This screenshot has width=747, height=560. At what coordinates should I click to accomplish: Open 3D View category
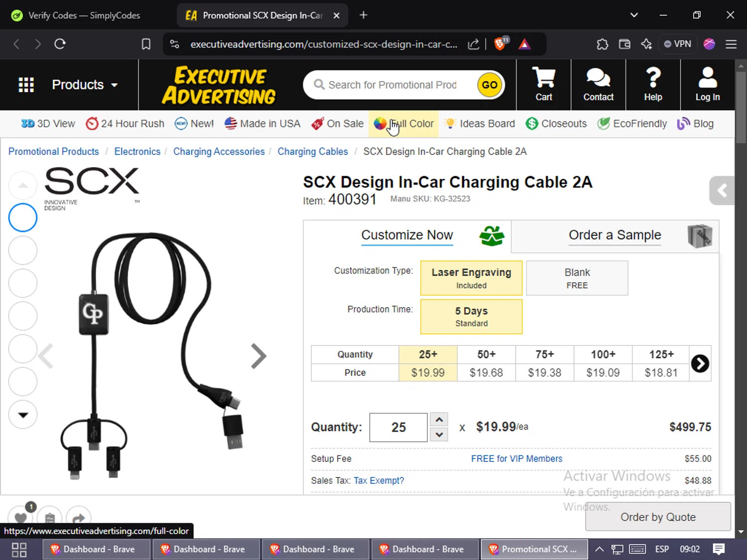pyautogui.click(x=48, y=123)
